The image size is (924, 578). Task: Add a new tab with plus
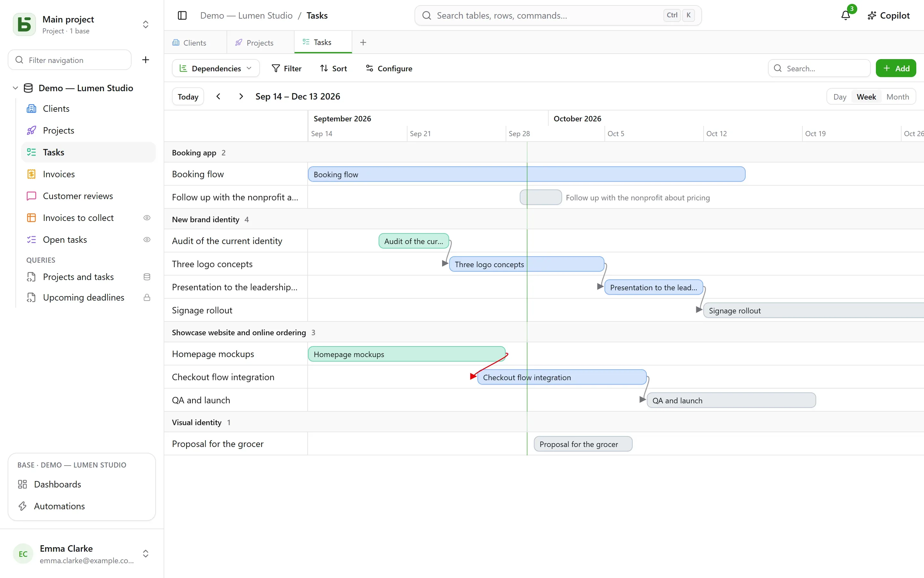[x=363, y=42]
